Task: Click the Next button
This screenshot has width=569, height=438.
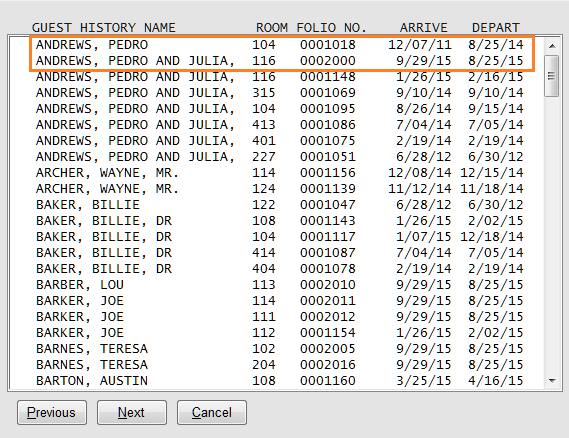Action: 132,413
